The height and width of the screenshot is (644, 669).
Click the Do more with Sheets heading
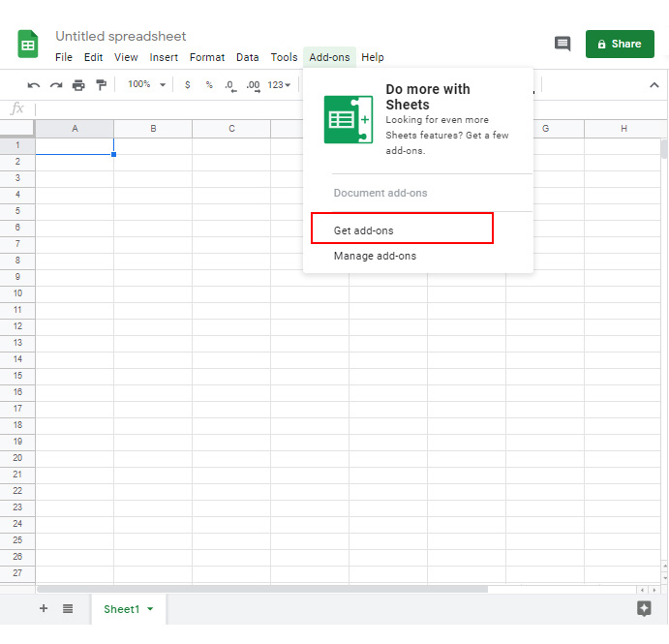click(x=428, y=97)
